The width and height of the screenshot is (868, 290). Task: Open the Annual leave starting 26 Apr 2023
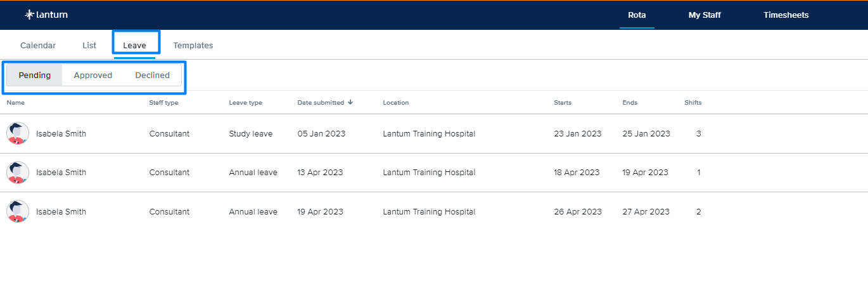434,211
